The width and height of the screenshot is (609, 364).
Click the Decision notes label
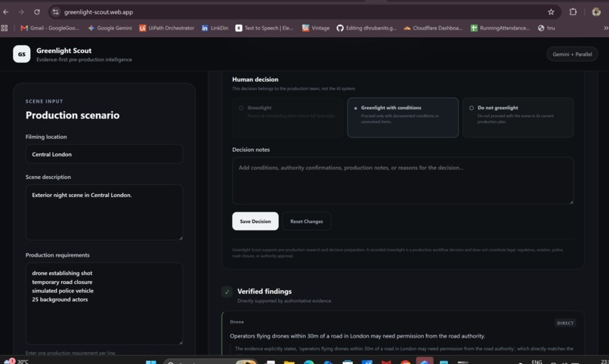[x=251, y=150]
